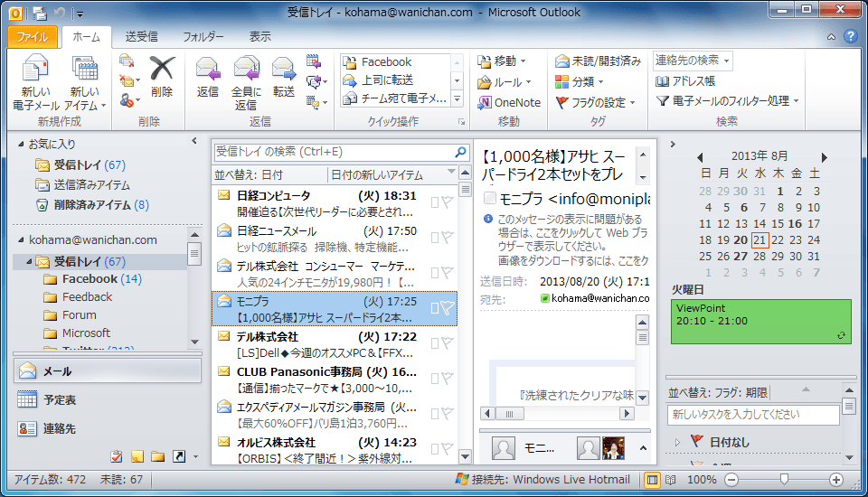Go to previous month in calendar
The width and height of the screenshot is (868, 497).
[x=700, y=157]
